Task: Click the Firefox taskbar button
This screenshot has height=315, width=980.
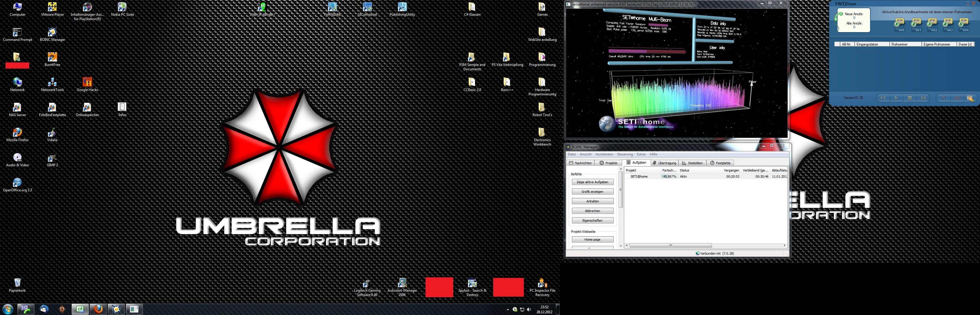Action: [98, 309]
